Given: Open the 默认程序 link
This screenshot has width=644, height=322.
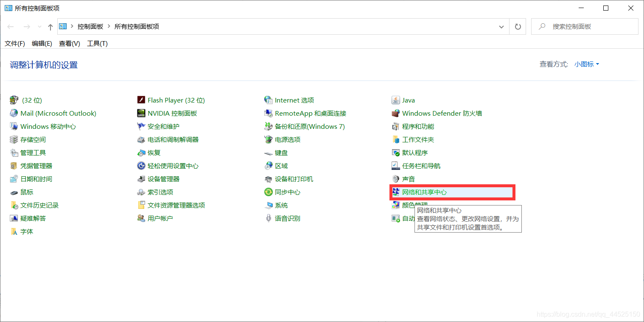Looking at the screenshot, I should tap(415, 153).
